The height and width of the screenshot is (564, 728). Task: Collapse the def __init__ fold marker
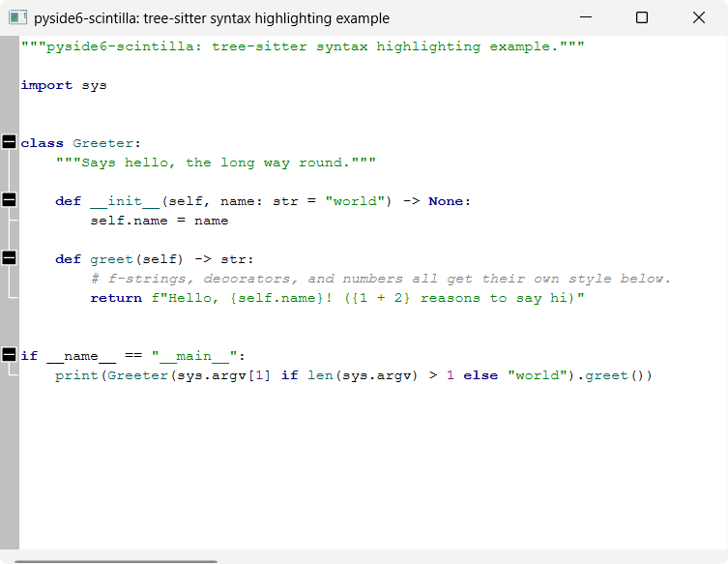9,199
